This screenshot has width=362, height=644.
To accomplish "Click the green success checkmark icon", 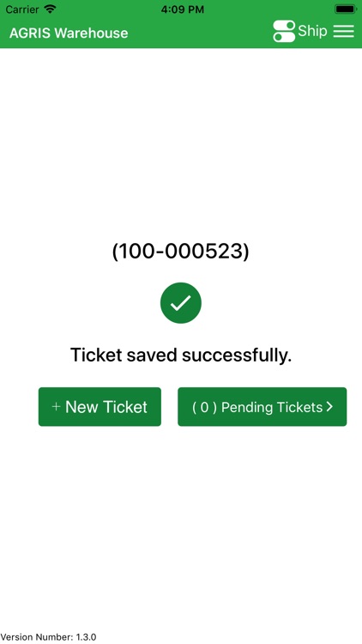I will (x=181, y=303).
